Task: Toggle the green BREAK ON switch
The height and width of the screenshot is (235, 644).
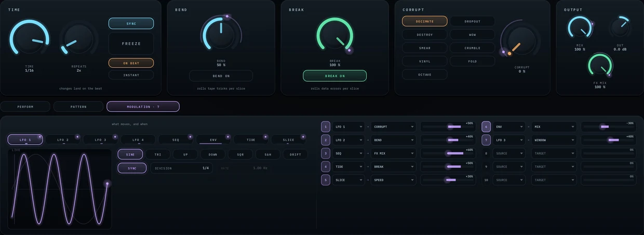Action: 334,76
